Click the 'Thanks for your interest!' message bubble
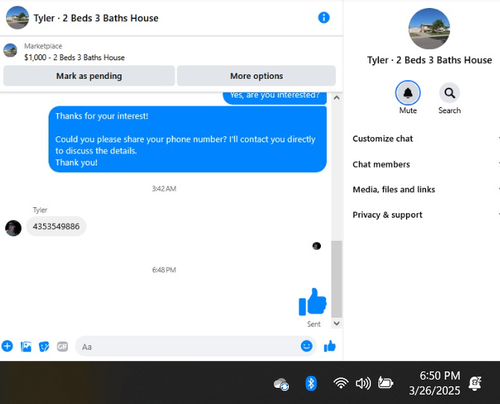 (x=187, y=139)
